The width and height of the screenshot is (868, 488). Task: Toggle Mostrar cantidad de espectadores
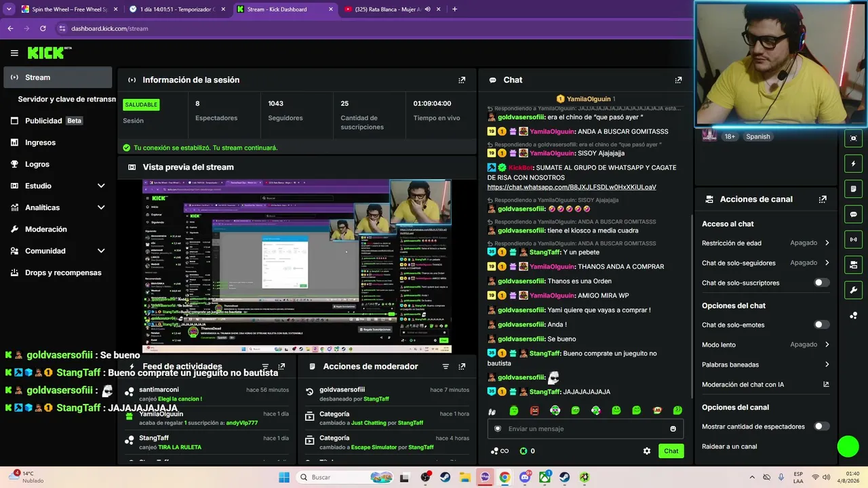[821, 426]
